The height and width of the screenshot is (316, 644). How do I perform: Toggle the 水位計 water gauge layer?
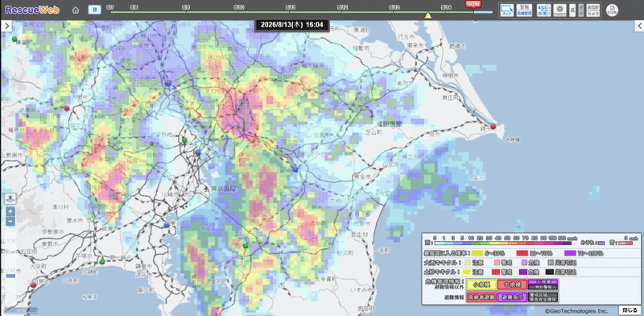pyautogui.click(x=593, y=7)
